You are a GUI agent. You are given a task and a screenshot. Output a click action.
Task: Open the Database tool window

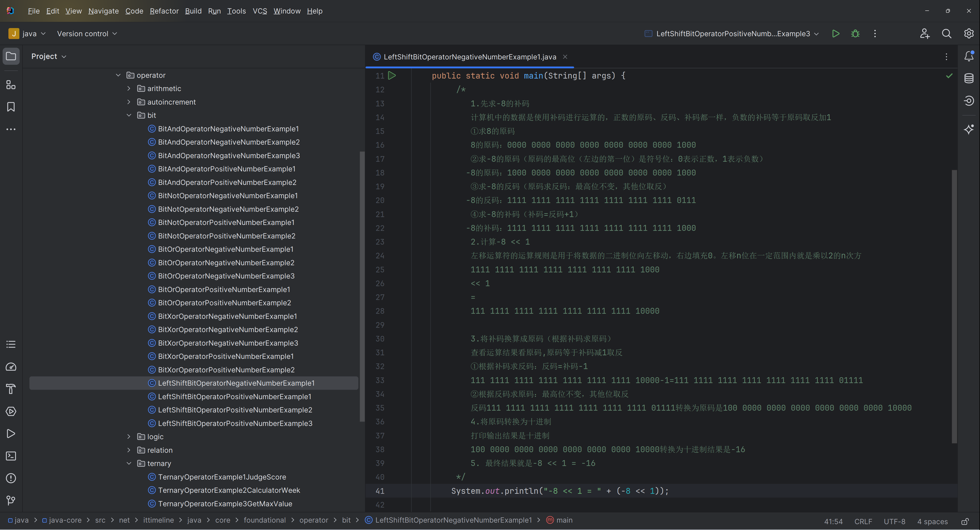[969, 78]
